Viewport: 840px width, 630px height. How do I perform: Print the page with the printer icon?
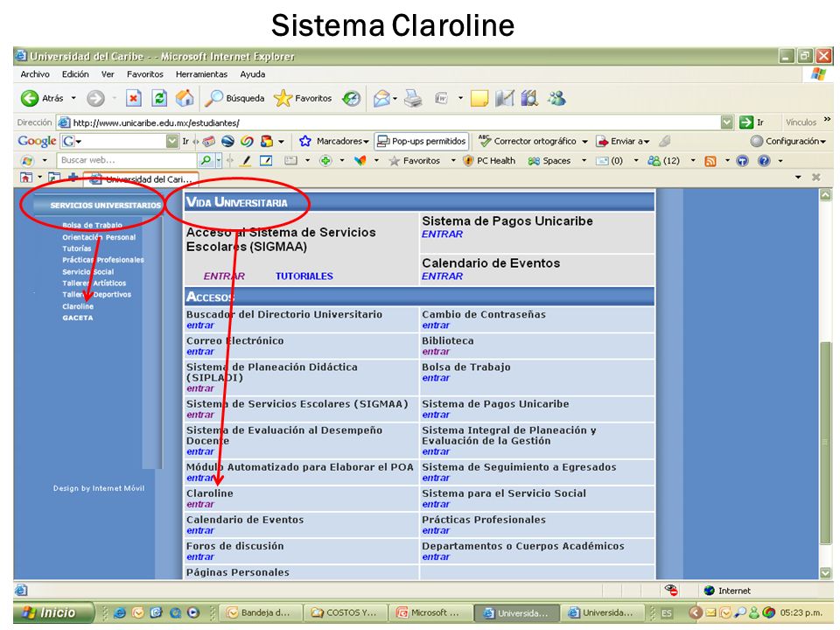413,98
